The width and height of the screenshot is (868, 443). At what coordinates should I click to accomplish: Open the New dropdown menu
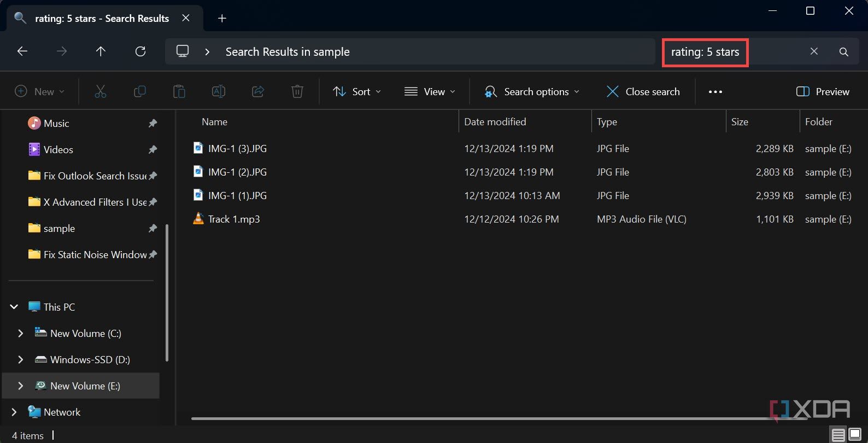[39, 92]
